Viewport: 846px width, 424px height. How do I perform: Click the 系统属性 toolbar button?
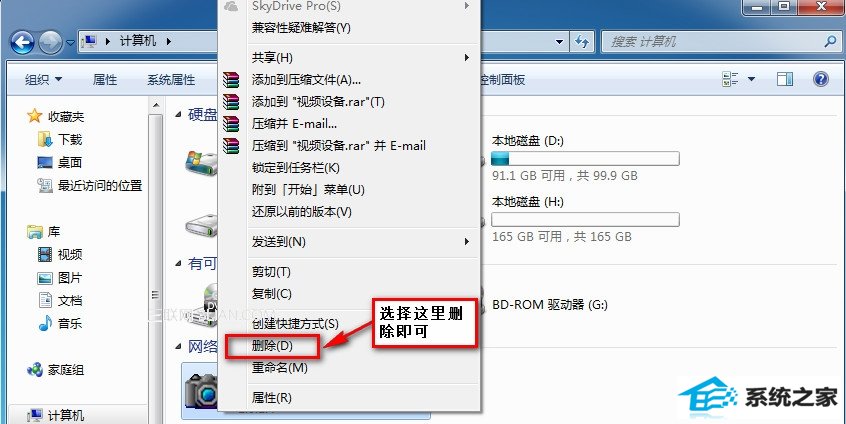pyautogui.click(x=171, y=80)
